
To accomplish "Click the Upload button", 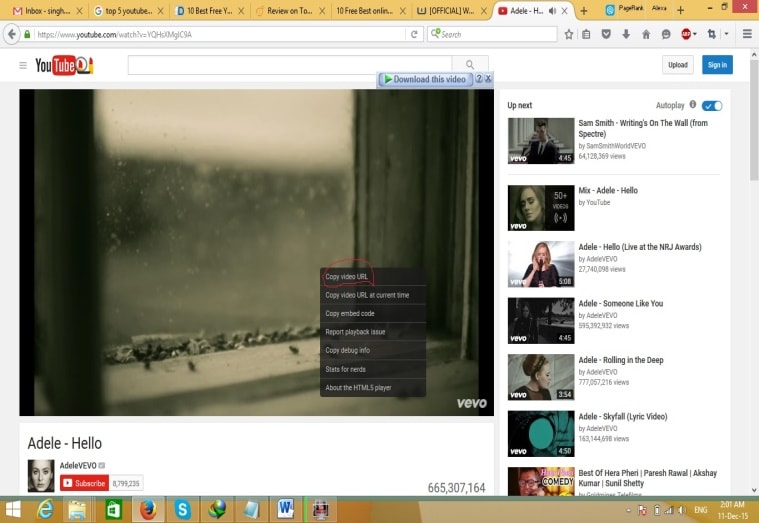I will [x=678, y=65].
